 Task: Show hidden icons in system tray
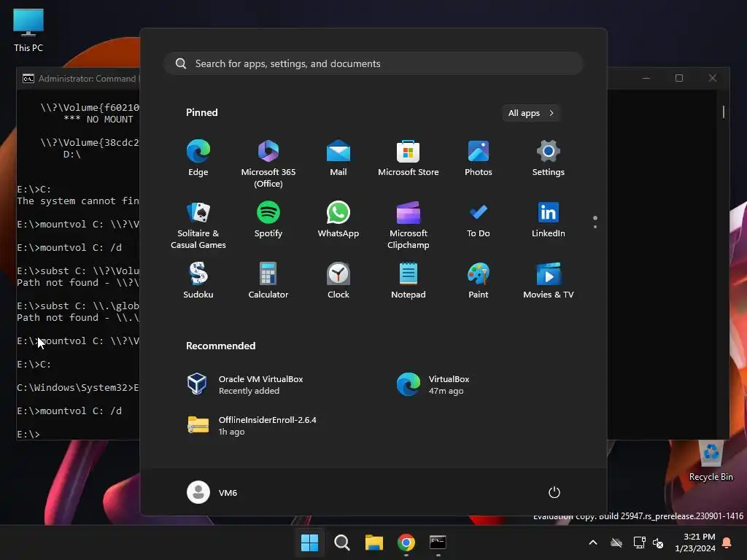click(593, 542)
